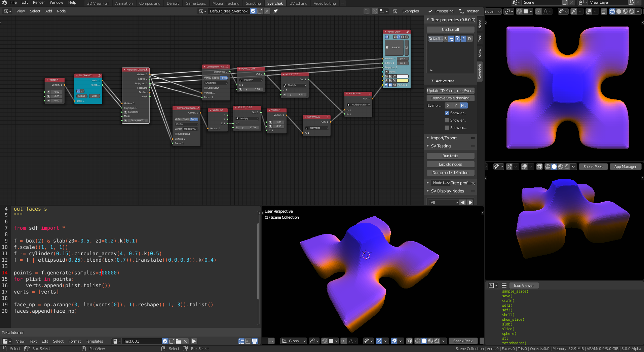
Task: Open a text file with the folder icon
Action: (x=179, y=341)
